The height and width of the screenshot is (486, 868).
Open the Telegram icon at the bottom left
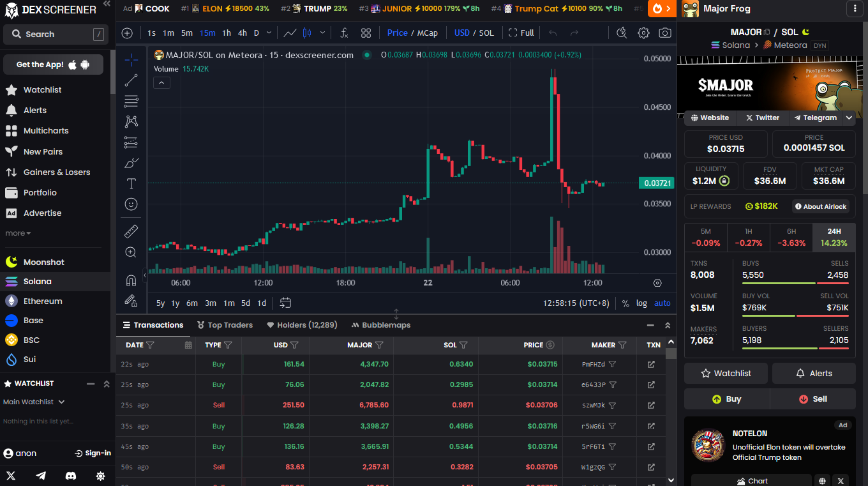click(x=41, y=476)
